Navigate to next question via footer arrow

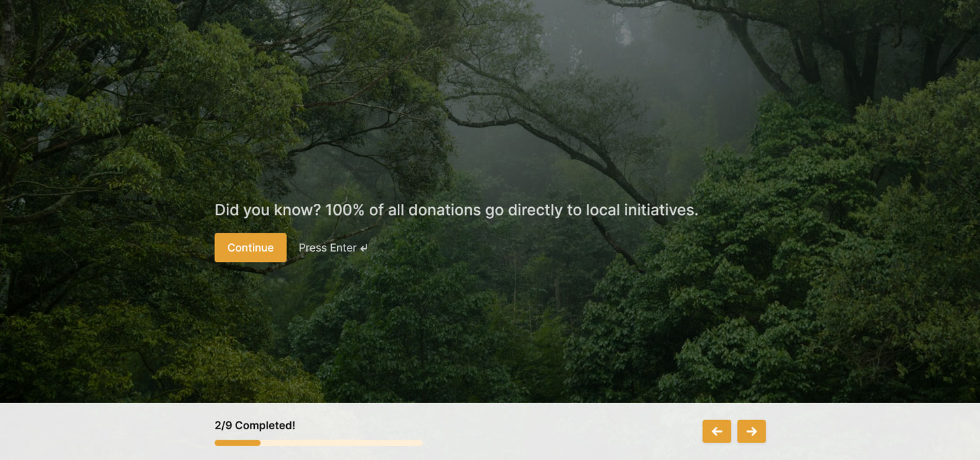click(751, 431)
